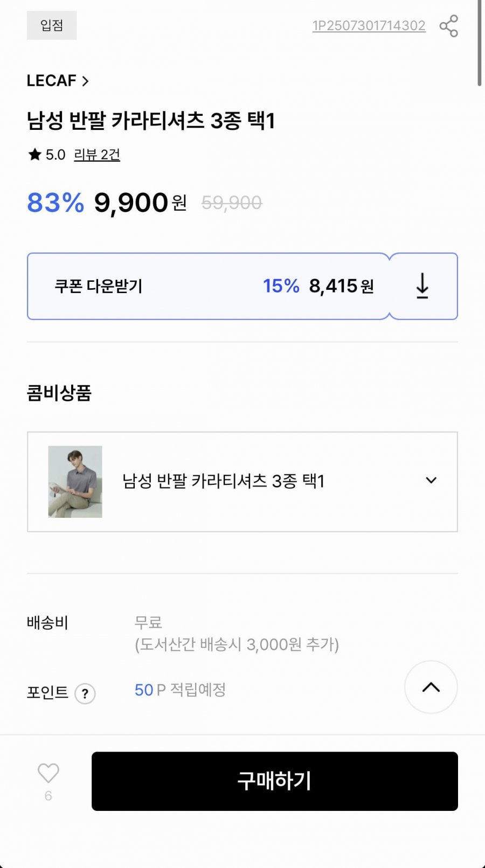Open the 리뷰 2건 reviews link
The image size is (485, 868).
pyautogui.click(x=97, y=155)
